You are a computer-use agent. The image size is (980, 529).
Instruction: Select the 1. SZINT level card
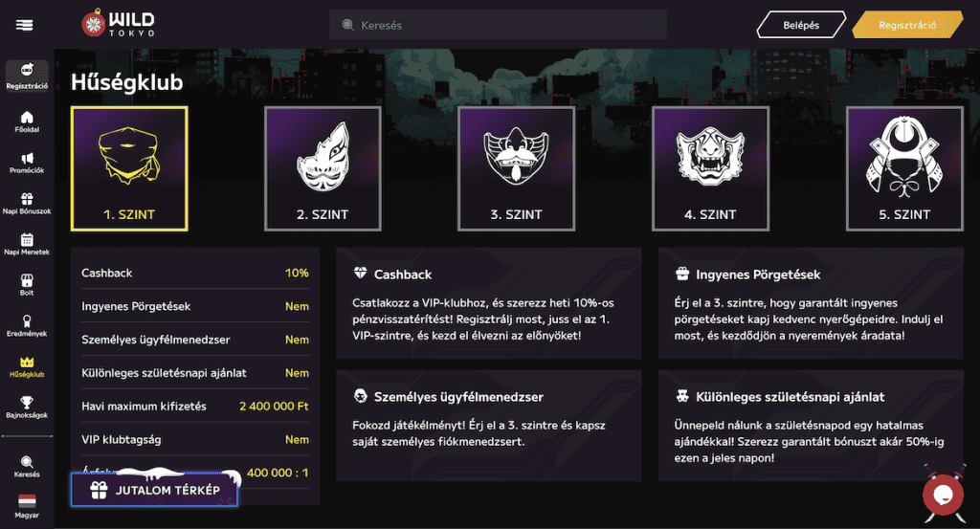click(x=129, y=168)
